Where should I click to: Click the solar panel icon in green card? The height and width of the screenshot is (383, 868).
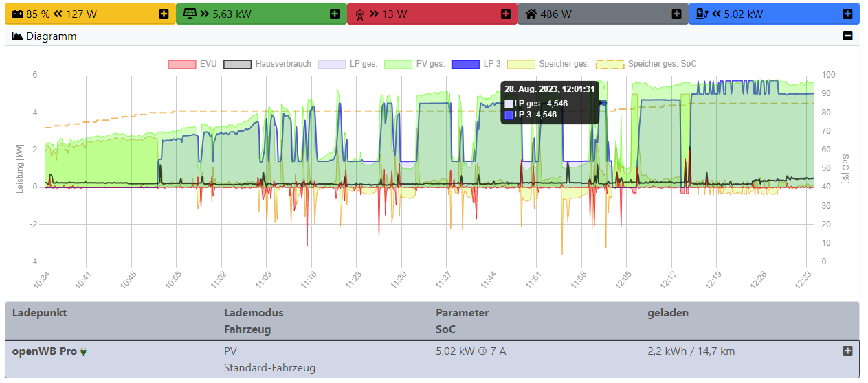tap(189, 14)
